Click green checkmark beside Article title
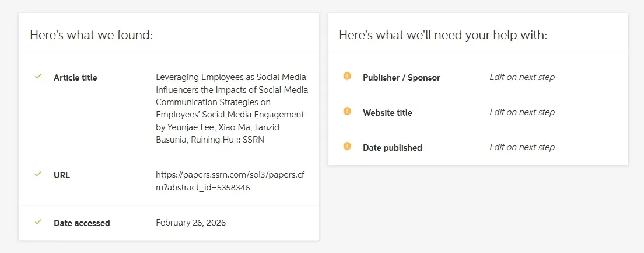644x253 pixels. point(38,77)
